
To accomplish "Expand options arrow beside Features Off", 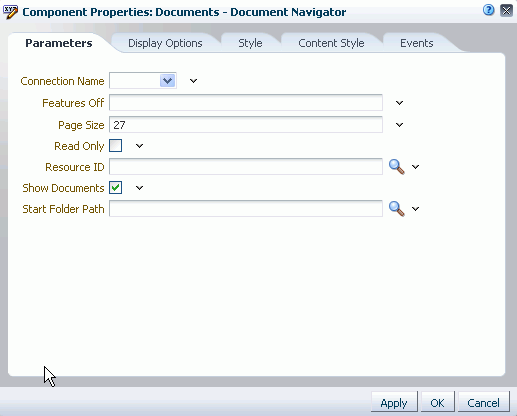I will click(399, 103).
